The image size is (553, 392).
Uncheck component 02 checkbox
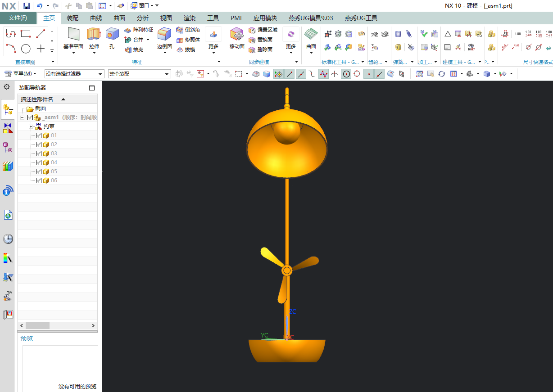tap(39, 144)
